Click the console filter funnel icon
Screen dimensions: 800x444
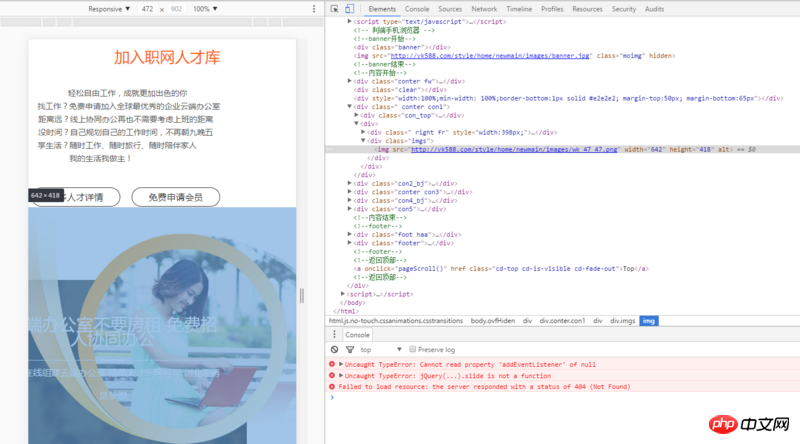click(348, 349)
